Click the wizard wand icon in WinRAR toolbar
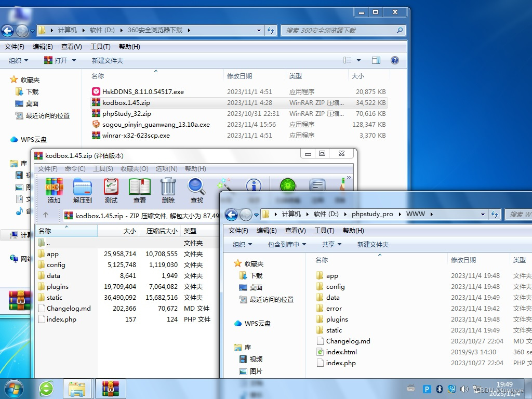 click(x=224, y=185)
